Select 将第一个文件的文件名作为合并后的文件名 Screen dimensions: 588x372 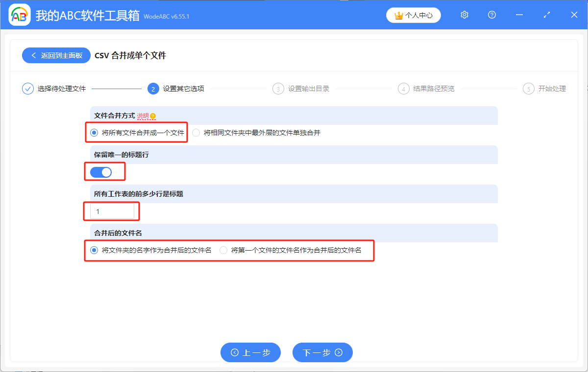223,250
